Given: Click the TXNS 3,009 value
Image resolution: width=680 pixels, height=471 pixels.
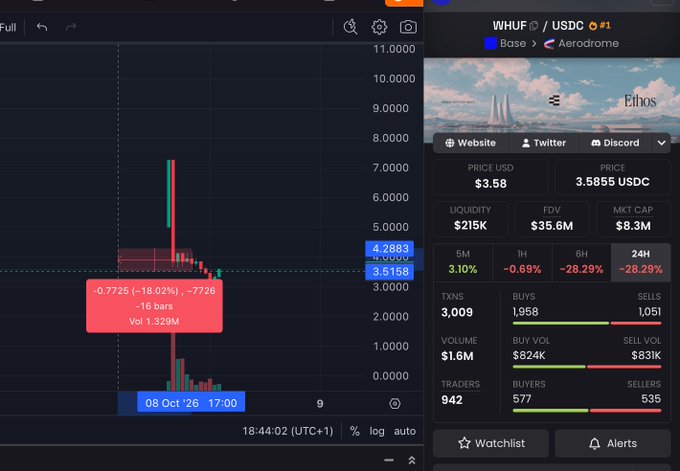Looking at the screenshot, I should (457, 312).
